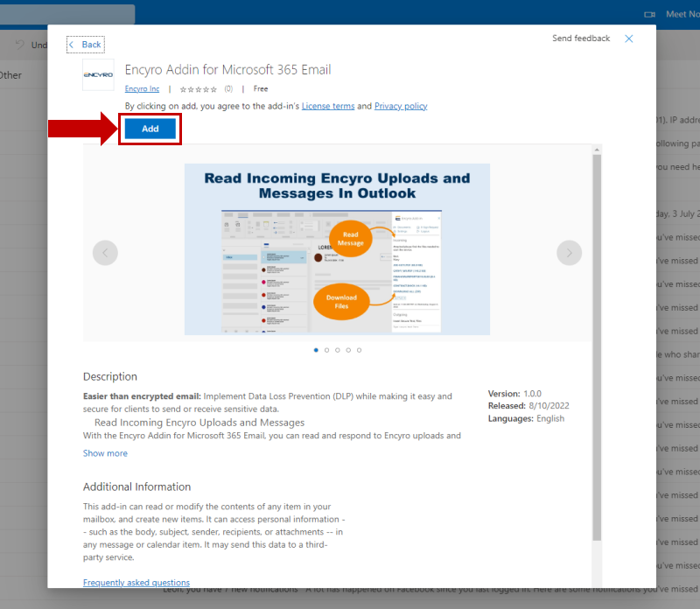This screenshot has height=609, width=700.
Task: Click the Encyro logo thumbnail
Action: point(98,75)
